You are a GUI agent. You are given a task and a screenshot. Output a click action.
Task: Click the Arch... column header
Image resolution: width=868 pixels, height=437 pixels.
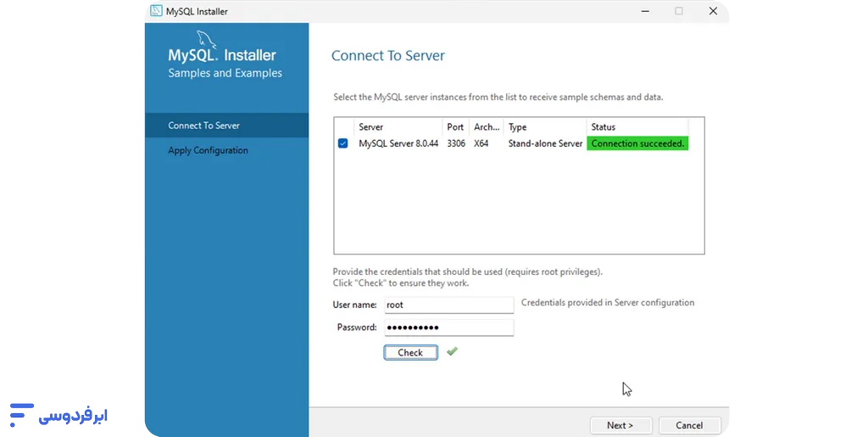[487, 126]
